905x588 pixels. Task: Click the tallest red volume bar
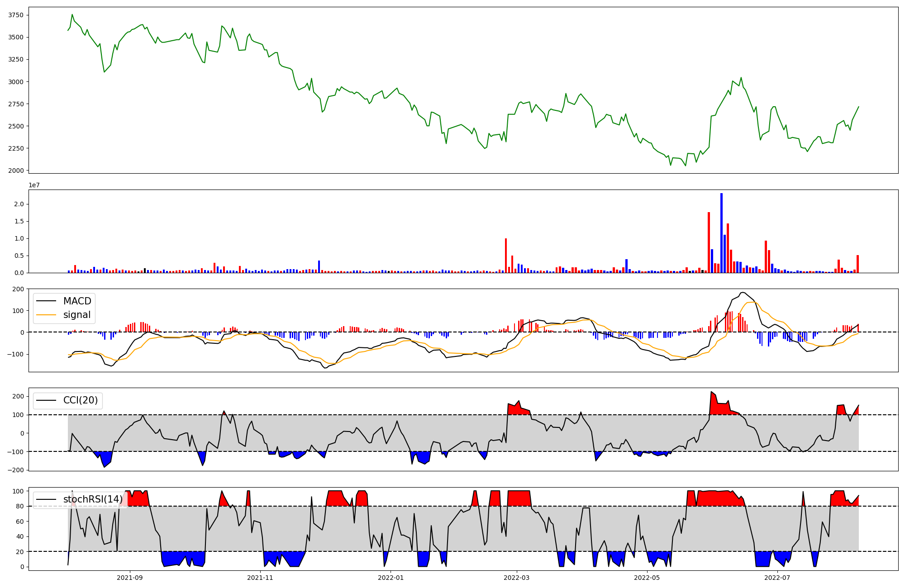click(x=709, y=242)
